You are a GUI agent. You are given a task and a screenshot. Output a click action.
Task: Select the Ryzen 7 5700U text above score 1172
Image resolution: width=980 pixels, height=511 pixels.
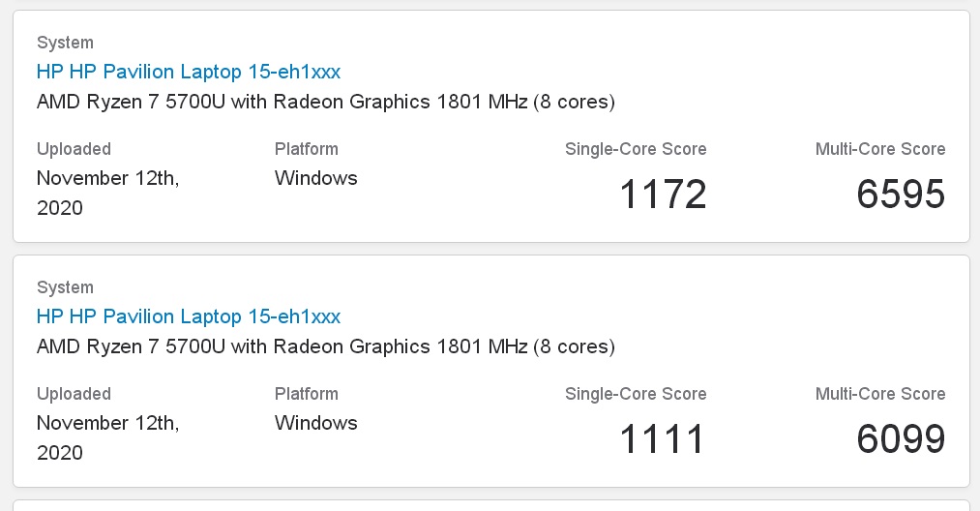tap(326, 102)
